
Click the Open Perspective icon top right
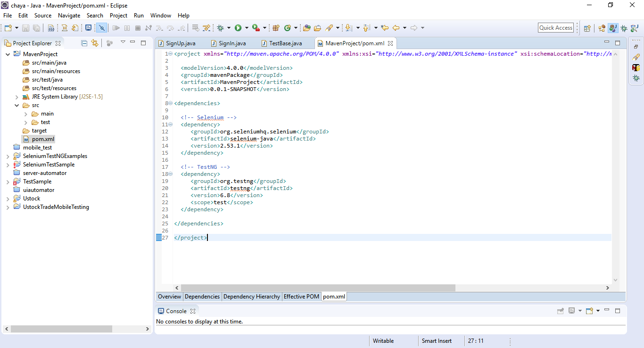click(587, 28)
